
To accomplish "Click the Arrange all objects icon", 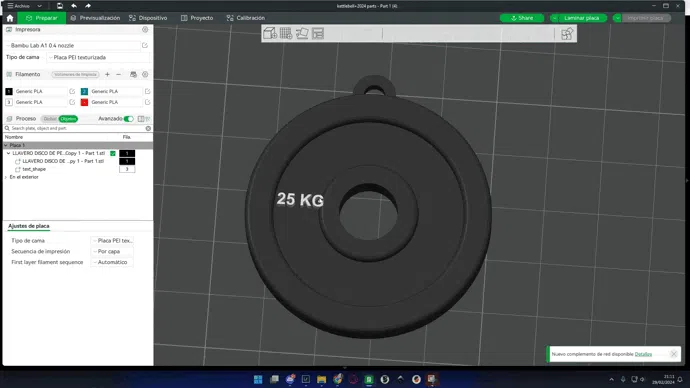I will click(318, 33).
